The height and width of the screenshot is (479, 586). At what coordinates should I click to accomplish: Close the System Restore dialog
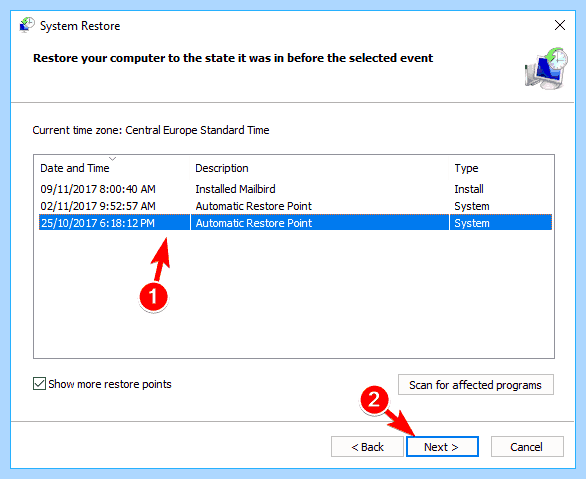coord(559,25)
